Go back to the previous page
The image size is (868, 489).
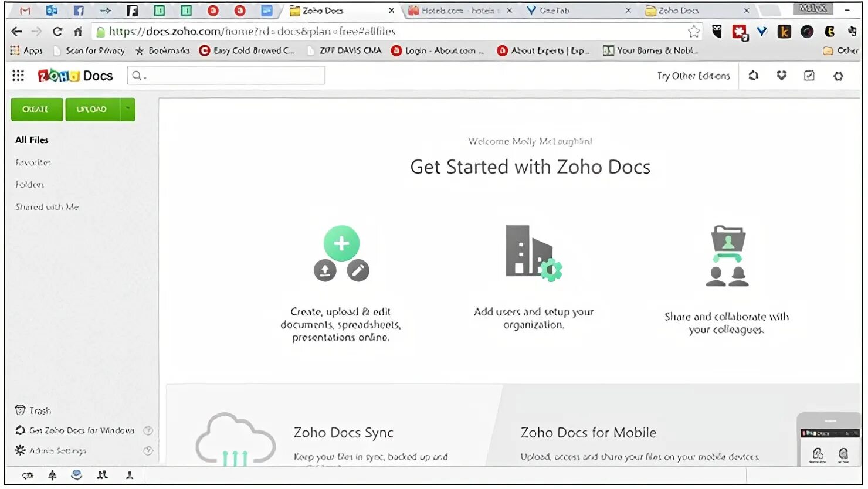(17, 32)
